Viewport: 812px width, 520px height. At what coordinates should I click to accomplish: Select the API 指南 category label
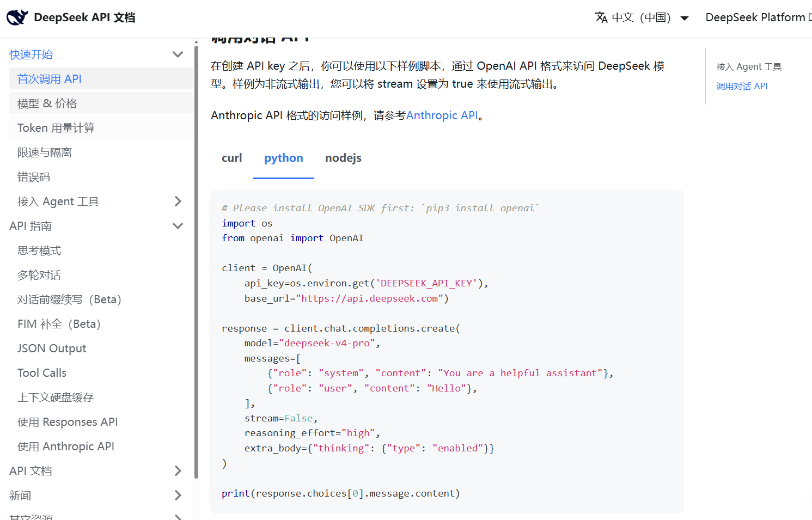pos(30,226)
